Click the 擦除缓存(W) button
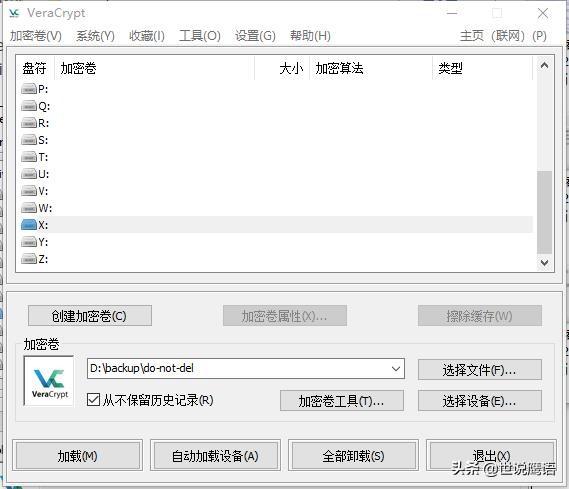 pos(480,316)
